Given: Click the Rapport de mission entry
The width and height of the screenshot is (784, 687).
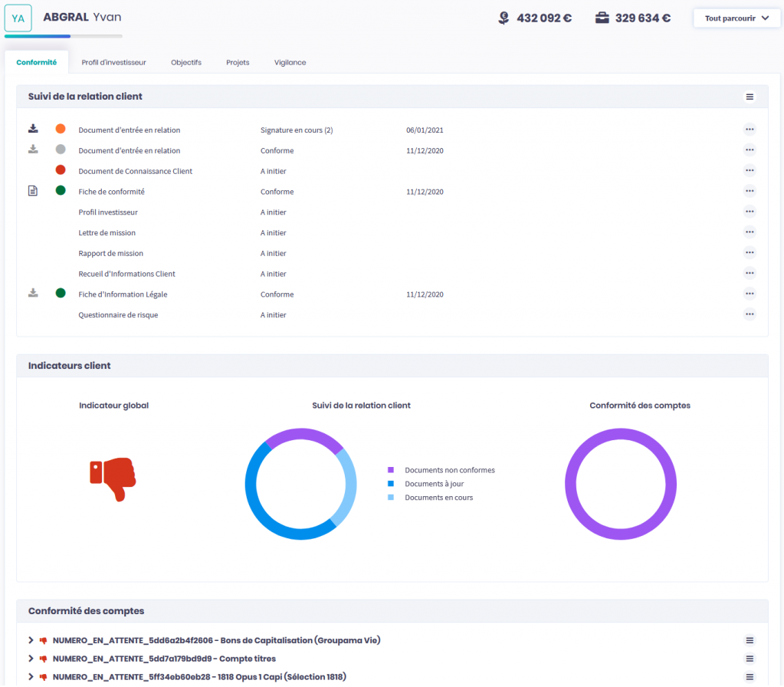Looking at the screenshot, I should point(110,253).
